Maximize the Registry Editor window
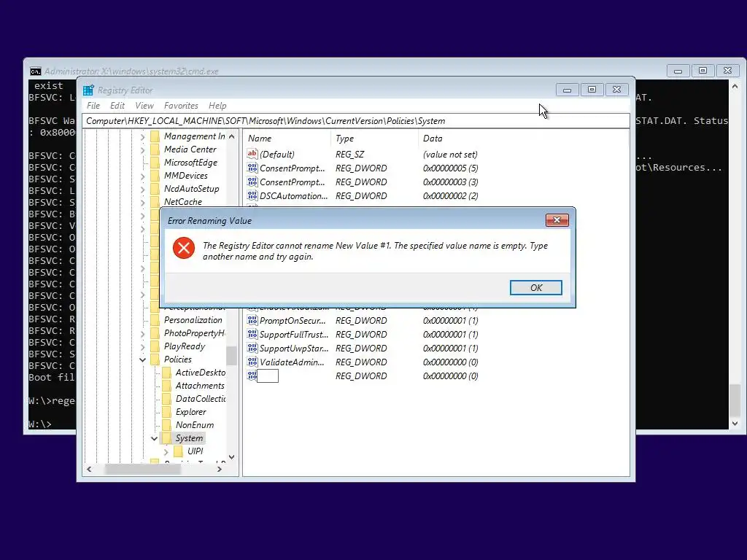Image resolution: width=747 pixels, height=560 pixels. point(592,90)
